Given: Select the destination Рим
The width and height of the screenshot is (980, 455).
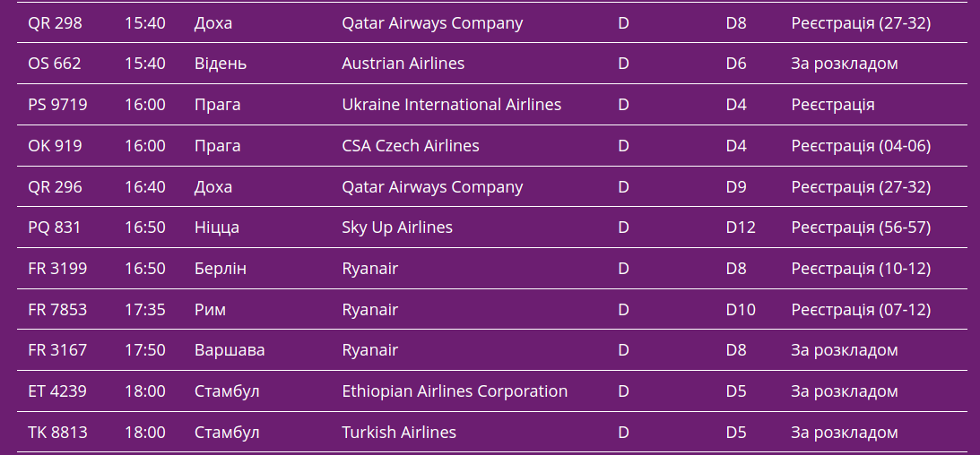Looking at the screenshot, I should 210,310.
